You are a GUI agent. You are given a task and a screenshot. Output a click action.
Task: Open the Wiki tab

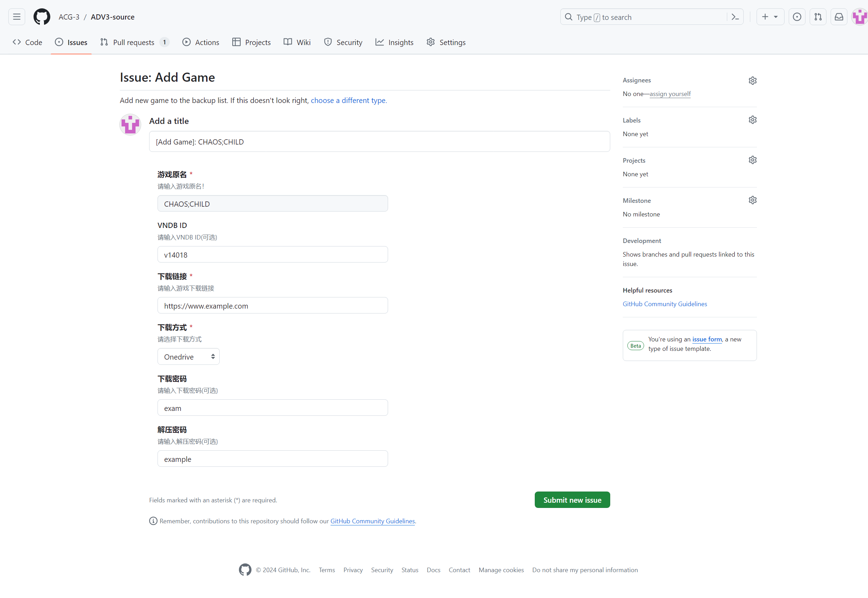(297, 42)
